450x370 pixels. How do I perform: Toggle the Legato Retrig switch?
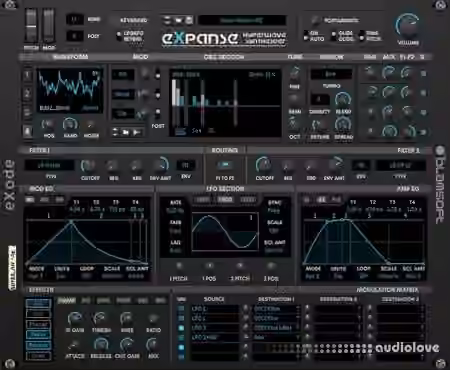pos(119,36)
